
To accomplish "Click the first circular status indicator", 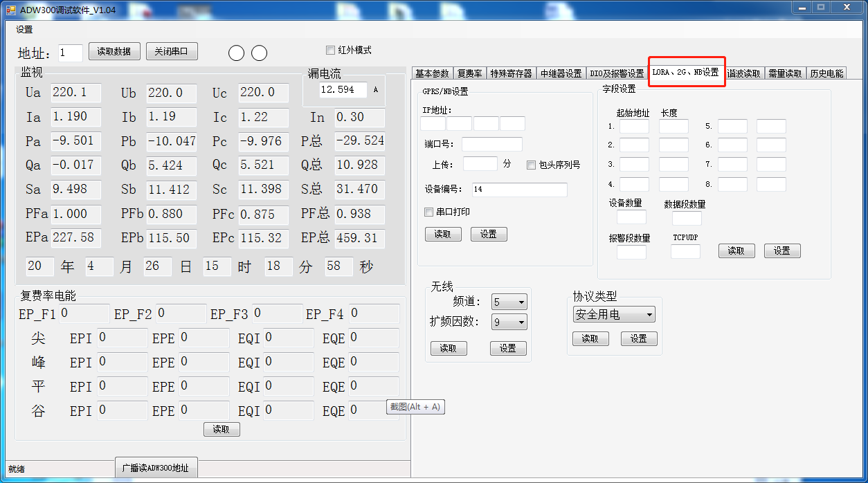I will pos(236,53).
